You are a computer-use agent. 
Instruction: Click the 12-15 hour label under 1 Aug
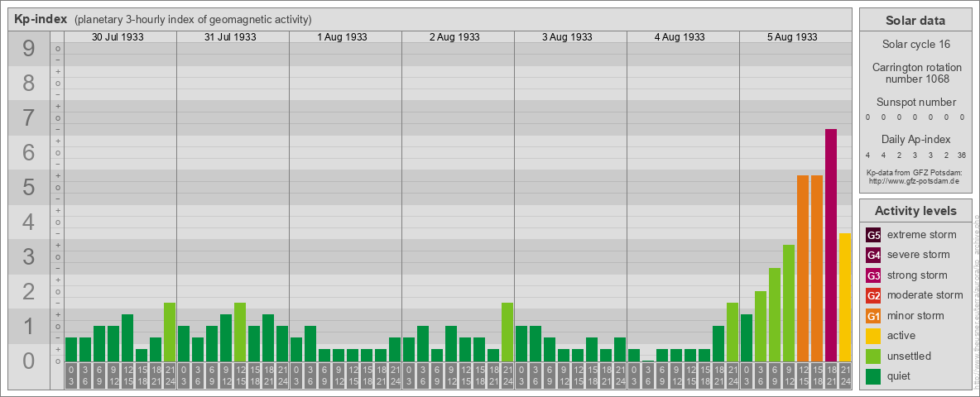click(353, 375)
